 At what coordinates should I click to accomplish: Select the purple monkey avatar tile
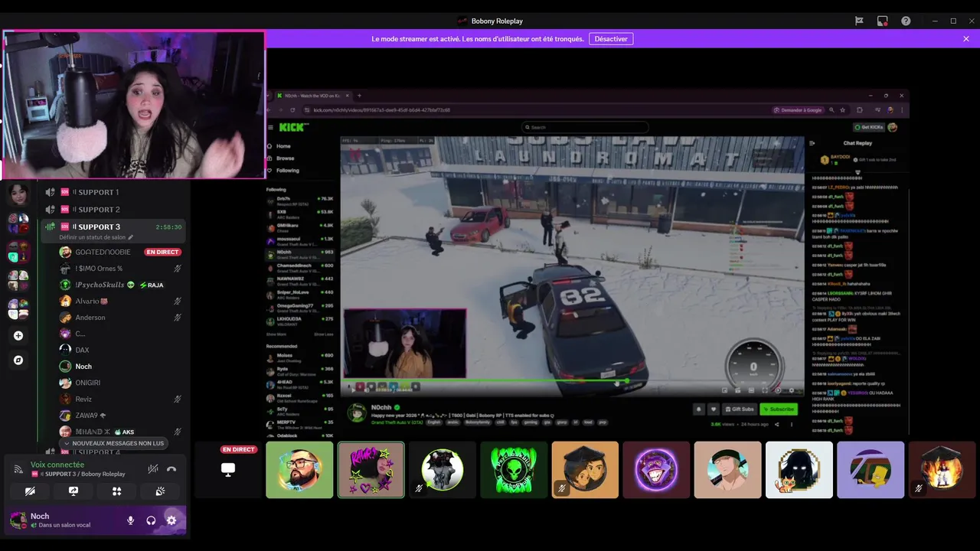(x=656, y=470)
